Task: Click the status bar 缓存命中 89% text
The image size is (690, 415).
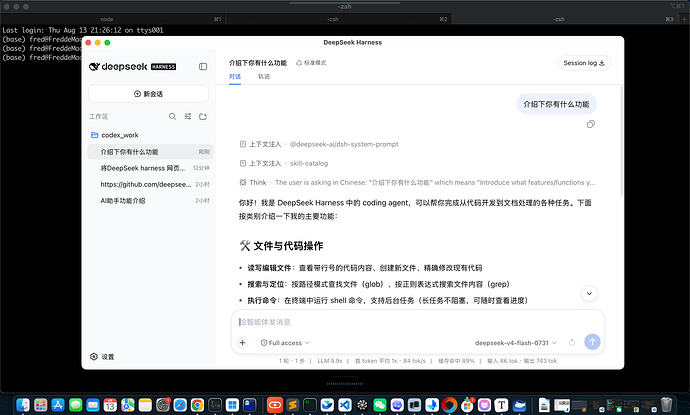Action: pyautogui.click(x=456, y=361)
